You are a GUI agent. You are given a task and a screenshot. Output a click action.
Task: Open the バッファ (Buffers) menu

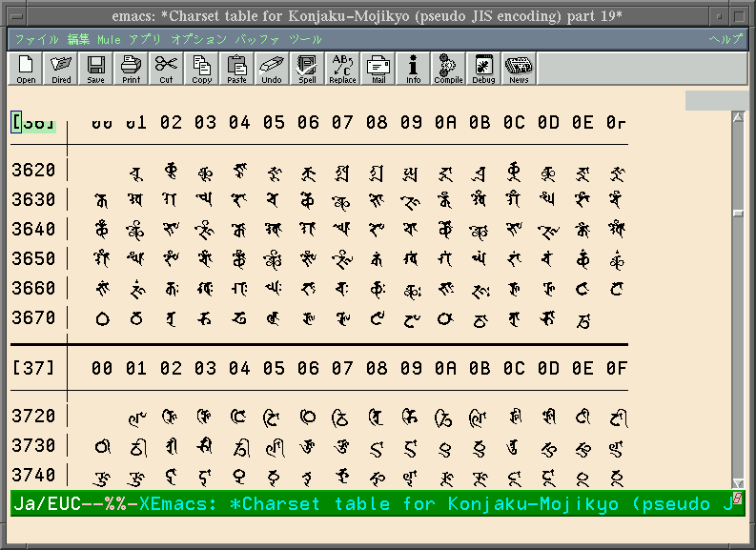[x=257, y=39]
